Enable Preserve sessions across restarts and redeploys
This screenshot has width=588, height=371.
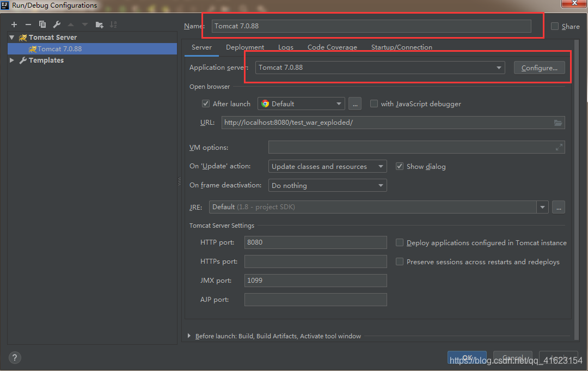click(x=400, y=262)
